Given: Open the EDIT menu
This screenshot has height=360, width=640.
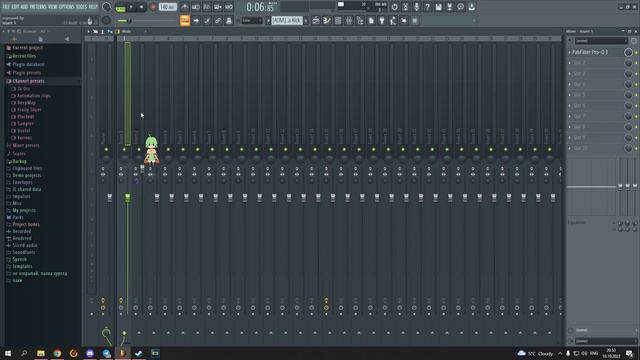Looking at the screenshot, I should point(15,7).
